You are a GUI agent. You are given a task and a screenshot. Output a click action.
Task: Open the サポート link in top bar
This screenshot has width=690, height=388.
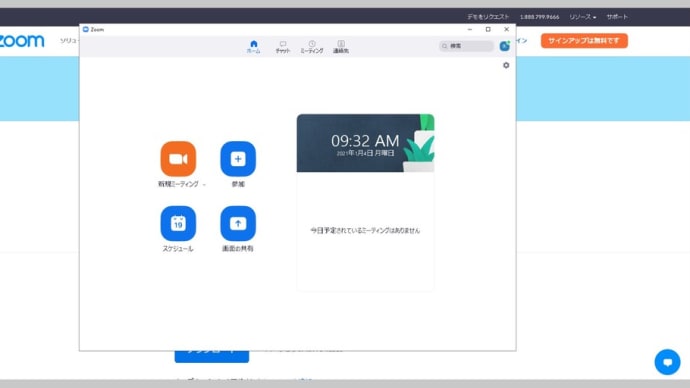click(617, 17)
